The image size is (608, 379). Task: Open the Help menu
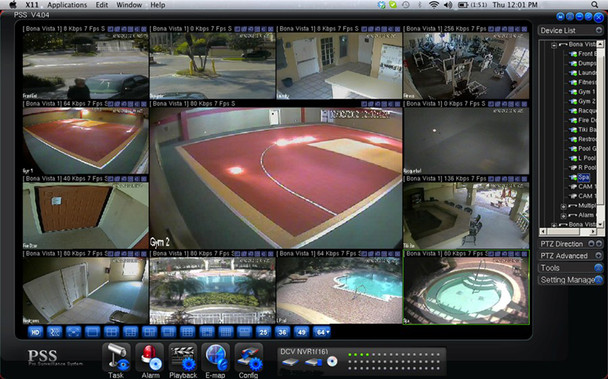(x=158, y=5)
